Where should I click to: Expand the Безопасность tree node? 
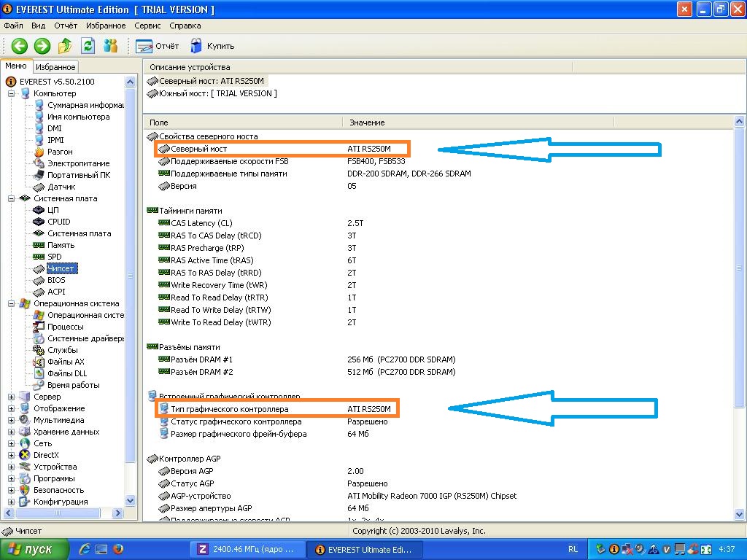tap(11, 491)
